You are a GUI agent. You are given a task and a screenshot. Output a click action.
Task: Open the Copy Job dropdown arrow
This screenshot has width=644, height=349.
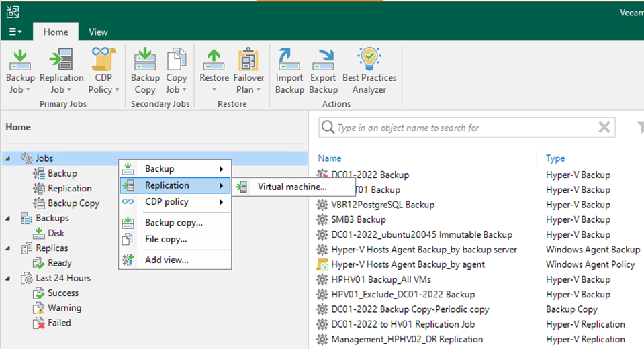pos(184,90)
